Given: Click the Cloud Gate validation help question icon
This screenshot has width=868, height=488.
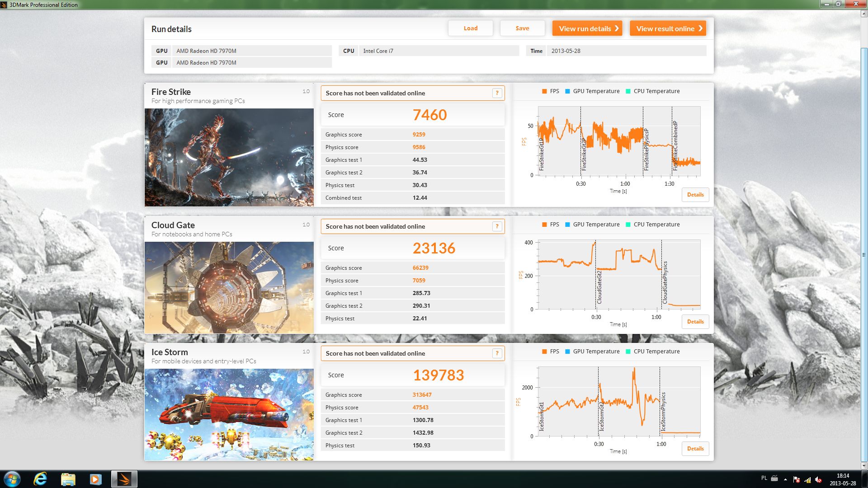Looking at the screenshot, I should click(497, 226).
